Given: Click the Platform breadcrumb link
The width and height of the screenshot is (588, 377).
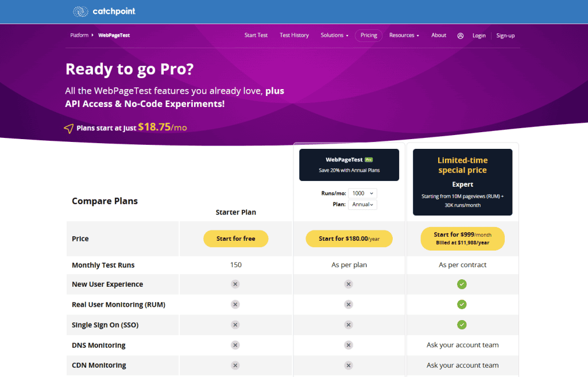Looking at the screenshot, I should (79, 35).
